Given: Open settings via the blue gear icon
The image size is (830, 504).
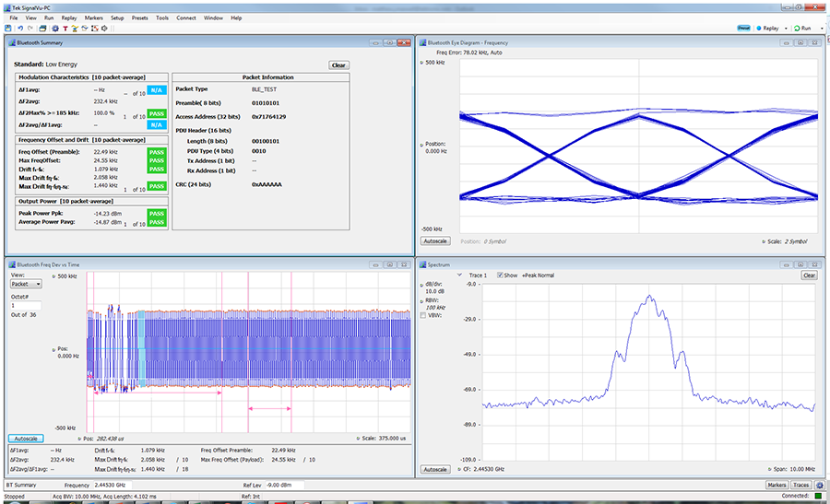Looking at the screenshot, I should pos(54,29).
